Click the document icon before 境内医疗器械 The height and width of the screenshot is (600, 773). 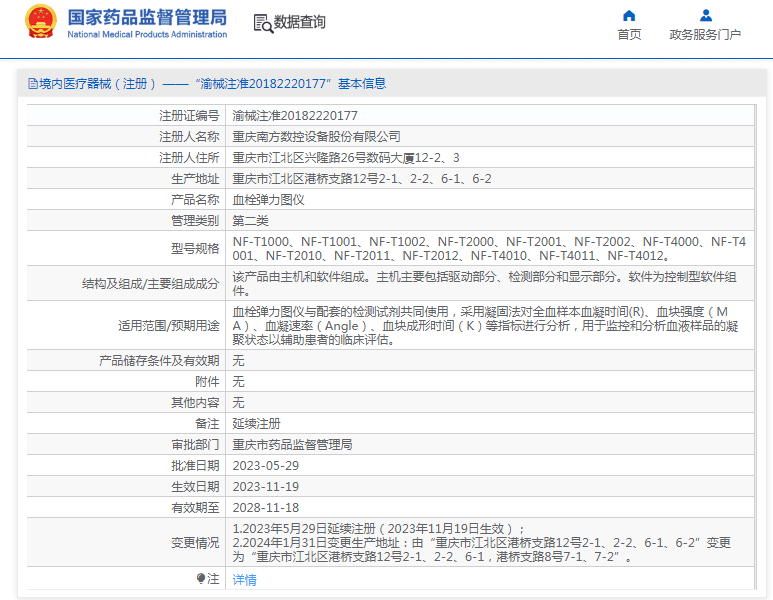(x=33, y=84)
